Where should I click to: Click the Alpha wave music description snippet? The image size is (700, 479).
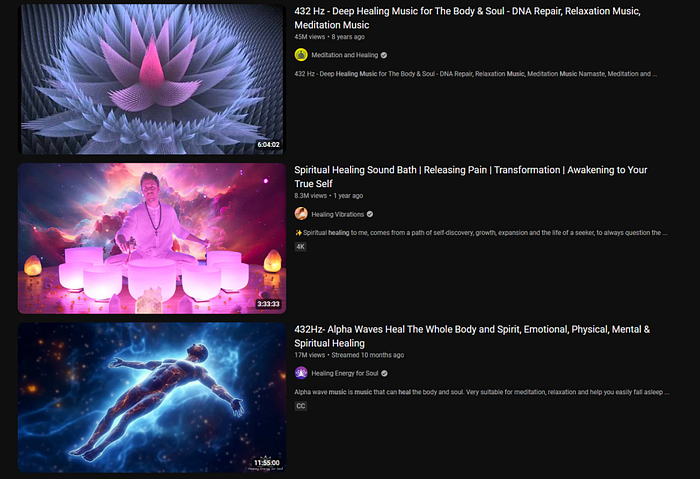click(482, 392)
